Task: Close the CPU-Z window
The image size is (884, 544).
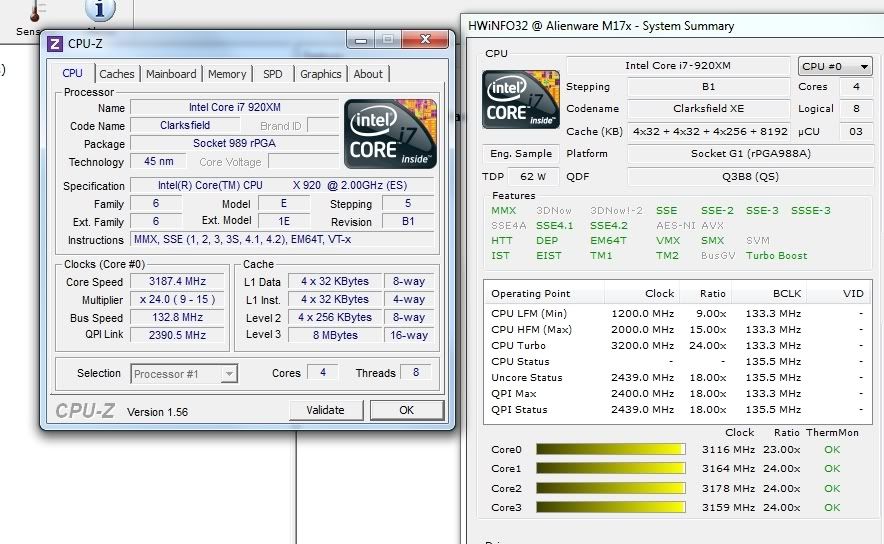Action: coord(425,39)
